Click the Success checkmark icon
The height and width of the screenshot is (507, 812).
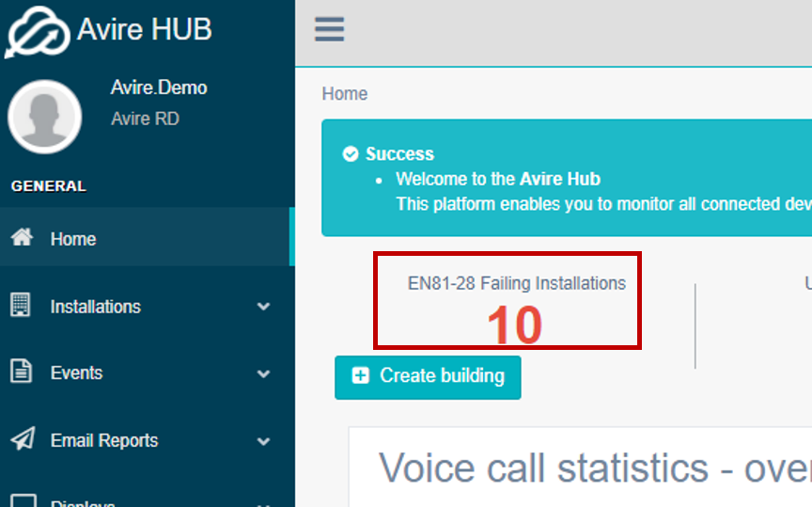(351, 154)
